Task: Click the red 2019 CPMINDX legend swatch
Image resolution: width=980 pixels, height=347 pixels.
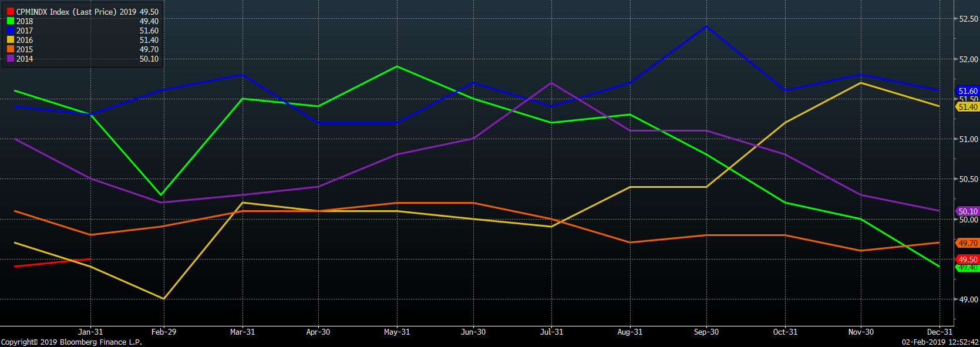Action: (x=11, y=12)
